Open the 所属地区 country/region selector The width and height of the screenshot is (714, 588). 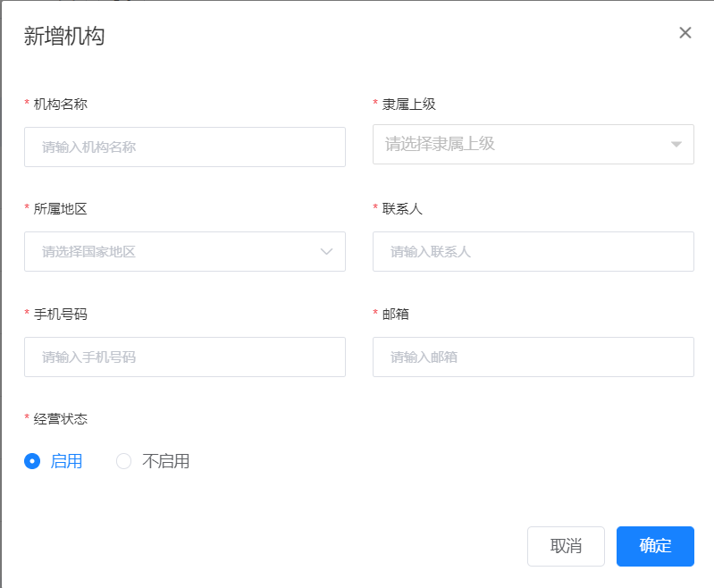coord(175,252)
